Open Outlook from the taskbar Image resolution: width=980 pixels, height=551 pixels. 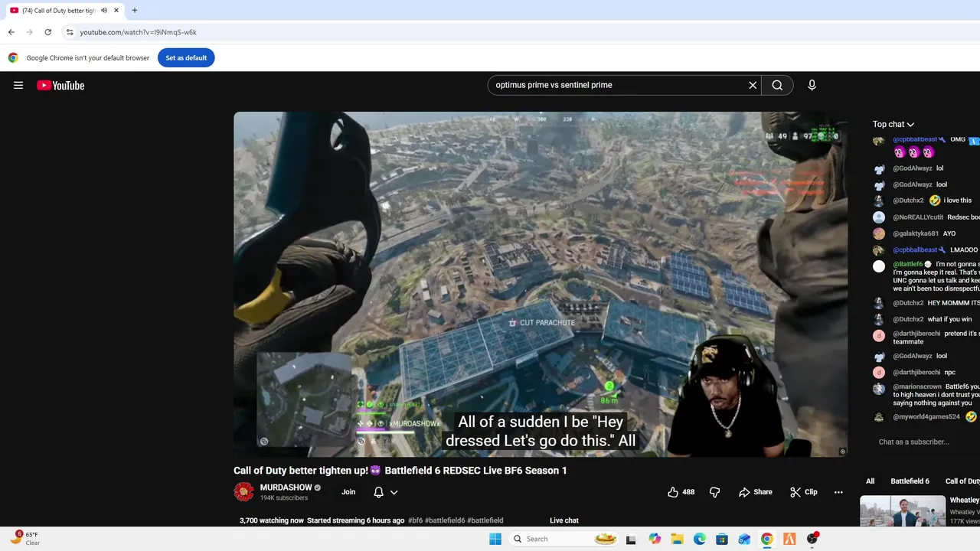click(744, 539)
